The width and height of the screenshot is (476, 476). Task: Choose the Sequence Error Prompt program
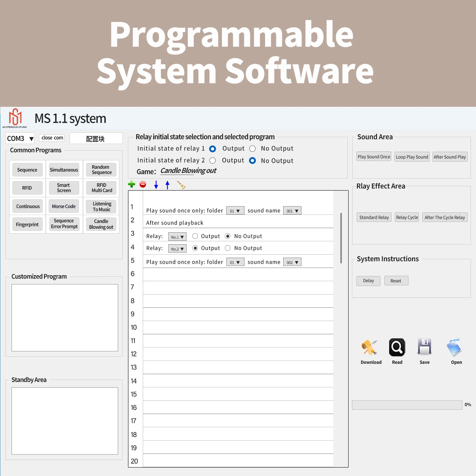point(64,224)
